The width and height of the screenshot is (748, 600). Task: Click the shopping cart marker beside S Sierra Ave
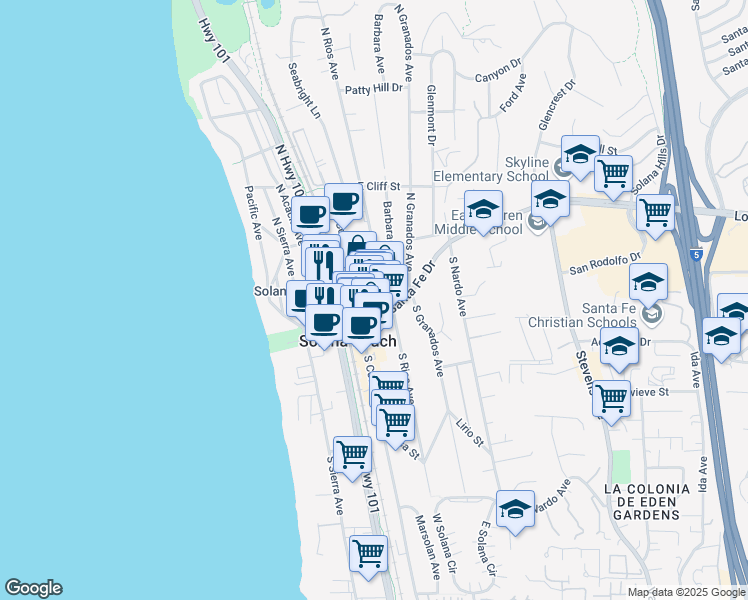[x=353, y=456]
